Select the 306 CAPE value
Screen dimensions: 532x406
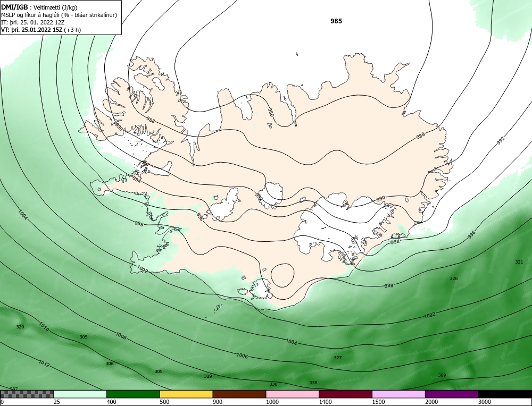(109, 363)
